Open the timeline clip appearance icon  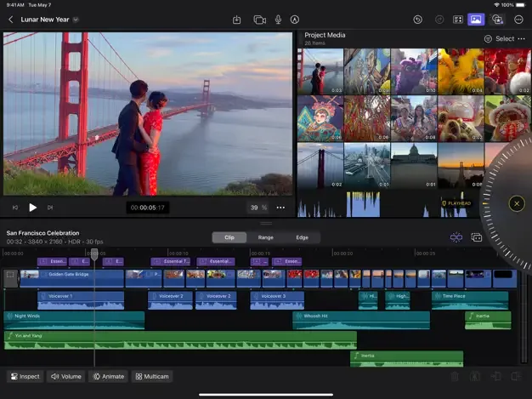tap(477, 237)
